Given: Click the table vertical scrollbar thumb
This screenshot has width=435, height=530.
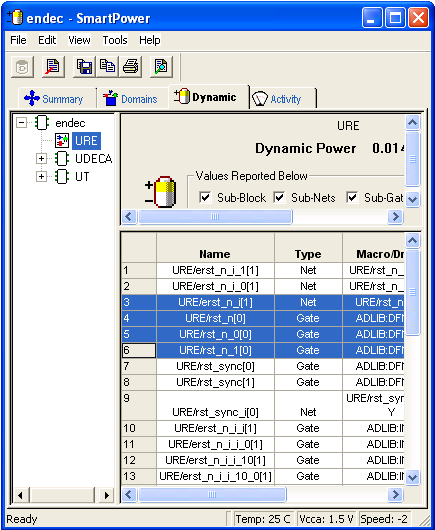Looking at the screenshot, I should pos(412,292).
